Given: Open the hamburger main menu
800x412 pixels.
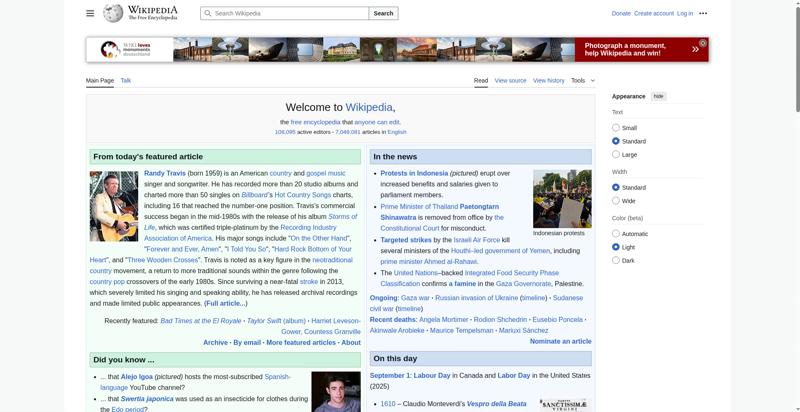Looking at the screenshot, I should click(90, 13).
